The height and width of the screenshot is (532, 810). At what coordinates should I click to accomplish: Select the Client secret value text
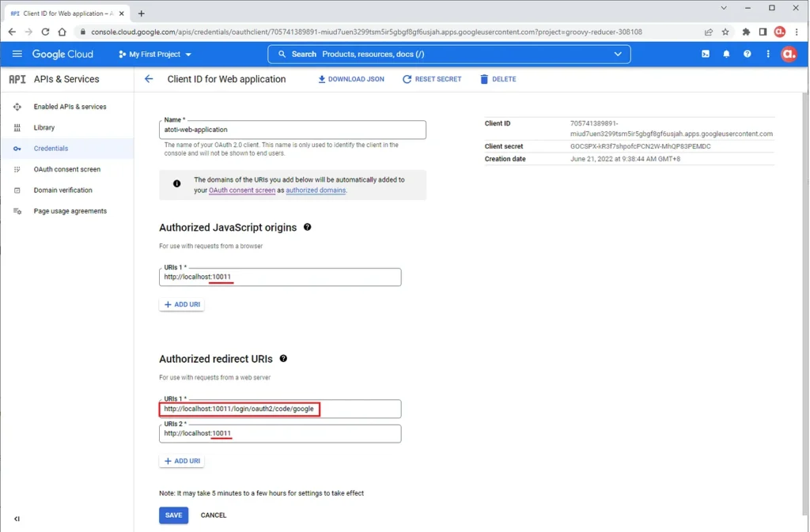coord(640,146)
